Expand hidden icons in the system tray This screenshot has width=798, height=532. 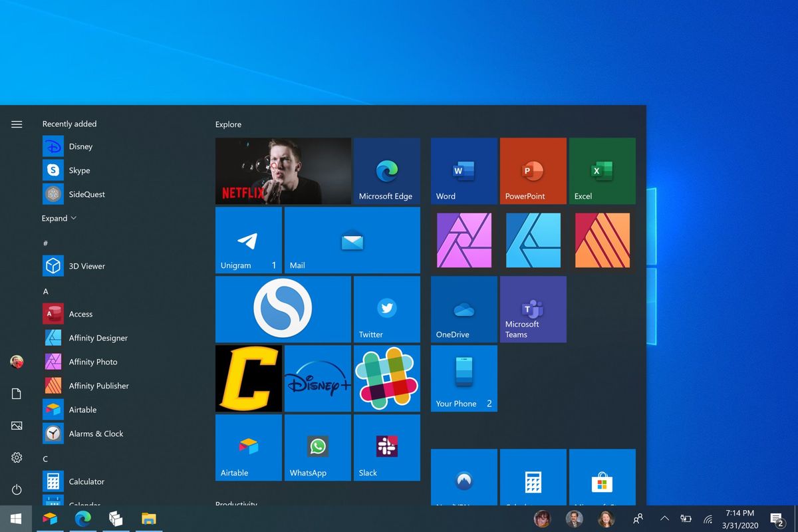click(x=664, y=519)
